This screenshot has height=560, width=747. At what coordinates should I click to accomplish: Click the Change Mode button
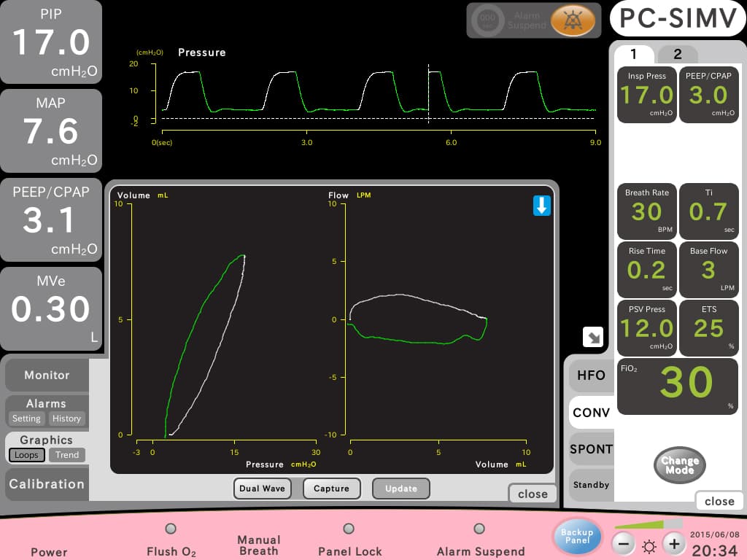click(x=680, y=465)
